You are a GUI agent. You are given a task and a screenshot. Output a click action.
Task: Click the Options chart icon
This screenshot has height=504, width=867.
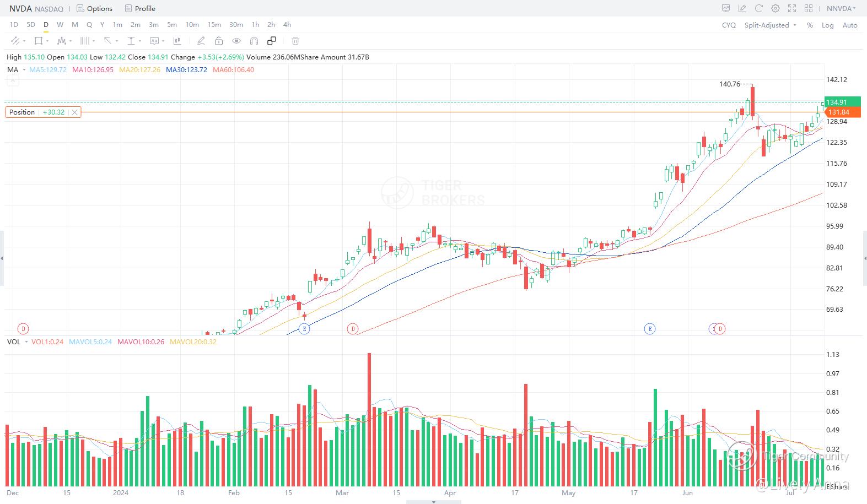[x=80, y=8]
